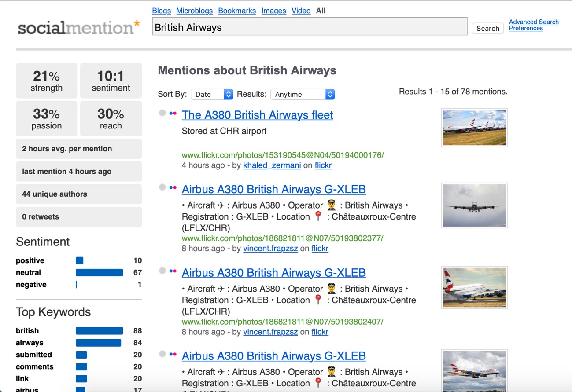Image resolution: width=572 pixels, height=392 pixels.
Task: Click the British Airways search field
Action: (310, 26)
